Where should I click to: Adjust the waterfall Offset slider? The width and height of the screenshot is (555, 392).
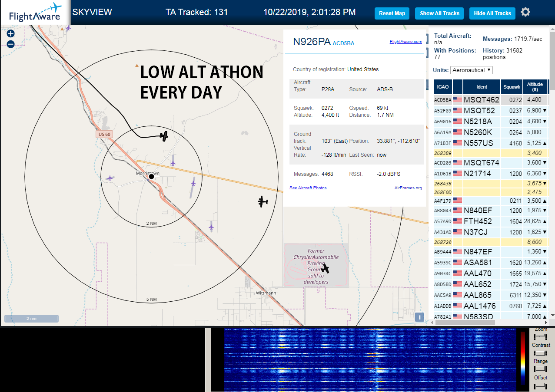(x=541, y=385)
